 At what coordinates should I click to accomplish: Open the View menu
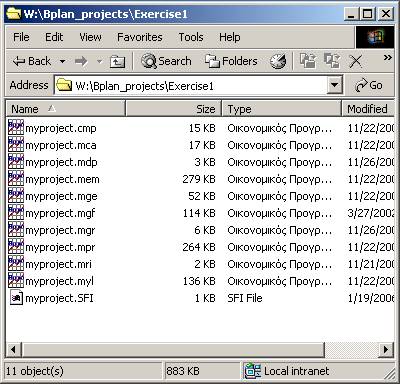(x=90, y=37)
